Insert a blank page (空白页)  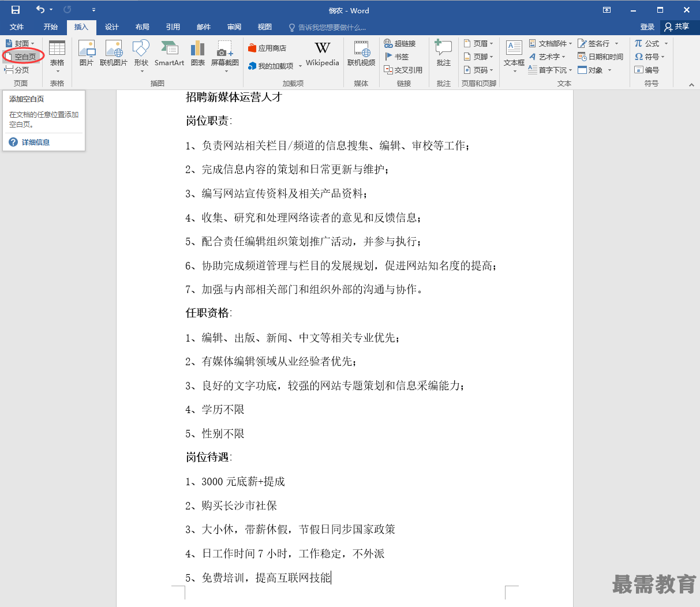[21, 57]
